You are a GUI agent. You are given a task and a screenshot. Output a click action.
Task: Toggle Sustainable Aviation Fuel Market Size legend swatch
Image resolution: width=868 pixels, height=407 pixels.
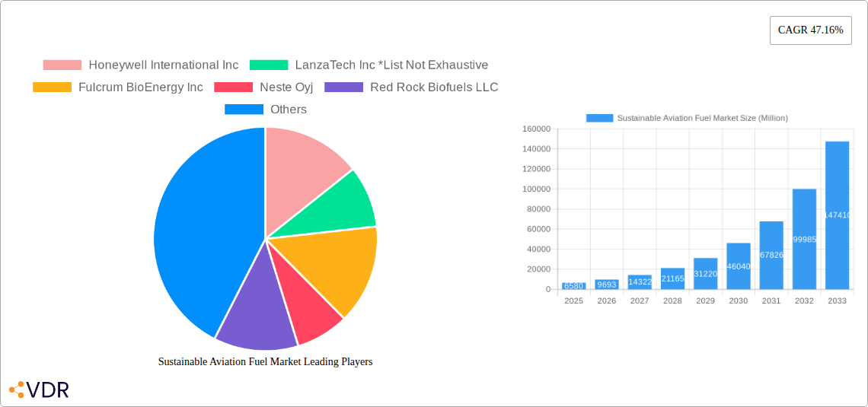coord(599,118)
